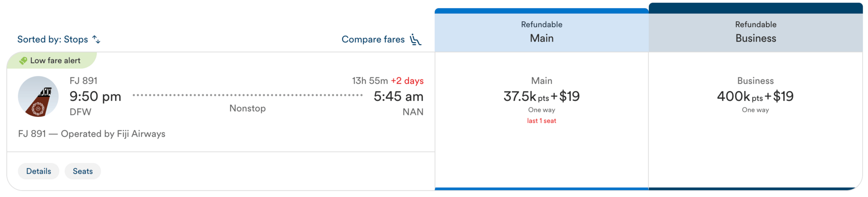Click the red 'last 1 seat' notice
This screenshot has width=868, height=197.
pyautogui.click(x=542, y=121)
